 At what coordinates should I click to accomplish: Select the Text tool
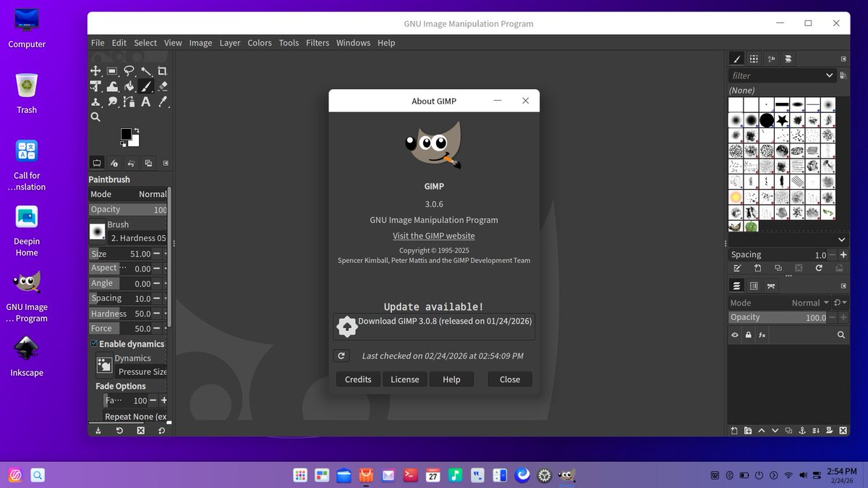click(x=145, y=101)
